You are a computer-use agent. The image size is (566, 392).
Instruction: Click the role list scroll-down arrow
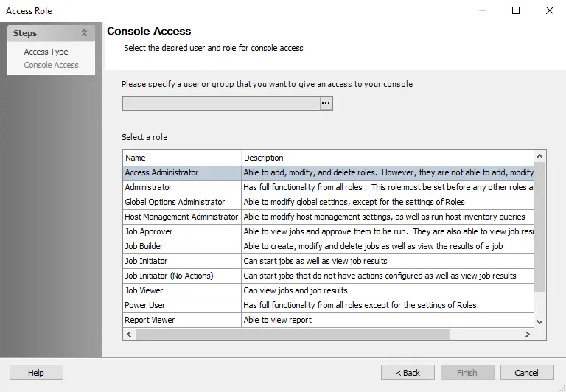point(539,321)
